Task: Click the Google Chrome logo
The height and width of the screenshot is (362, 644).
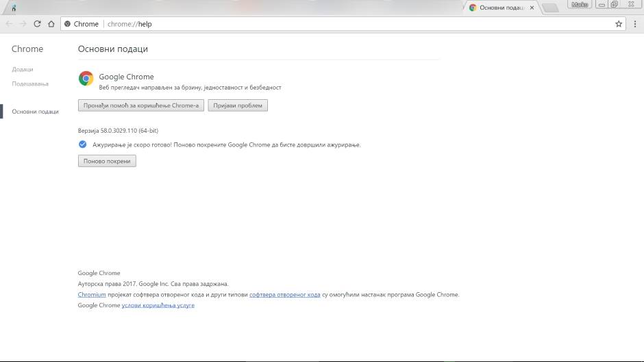Action: (x=86, y=79)
